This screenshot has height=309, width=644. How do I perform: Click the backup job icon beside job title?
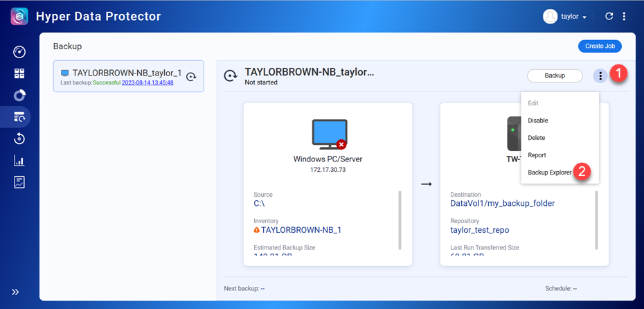231,76
